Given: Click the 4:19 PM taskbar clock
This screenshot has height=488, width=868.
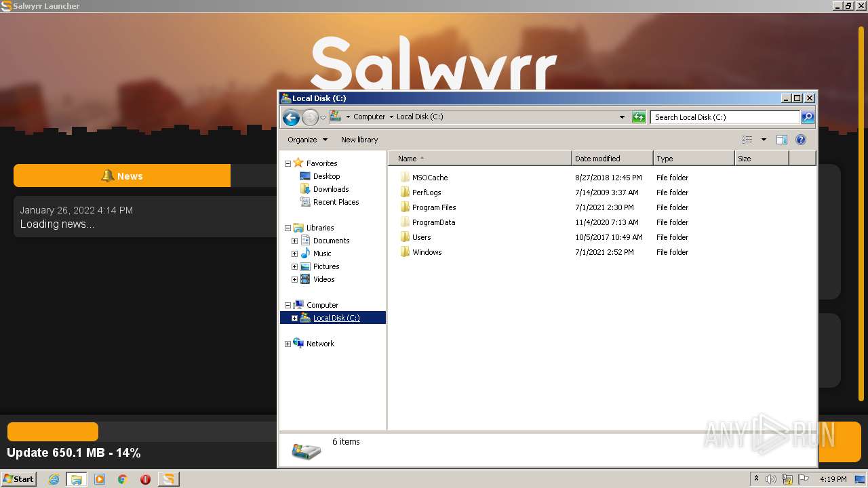Looking at the screenshot, I should coord(833,479).
